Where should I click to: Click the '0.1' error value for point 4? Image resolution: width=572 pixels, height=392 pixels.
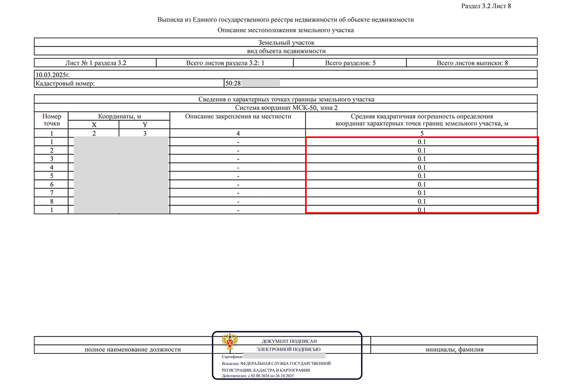tap(422, 168)
